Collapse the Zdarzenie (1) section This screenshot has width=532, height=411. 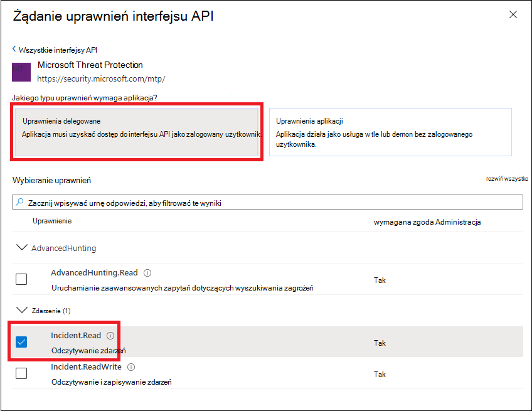coord(21,310)
